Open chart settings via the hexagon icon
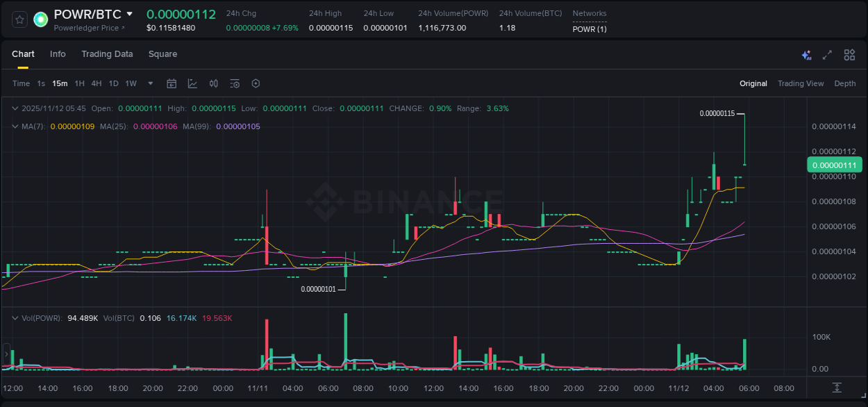The height and width of the screenshot is (407, 868). tap(256, 83)
